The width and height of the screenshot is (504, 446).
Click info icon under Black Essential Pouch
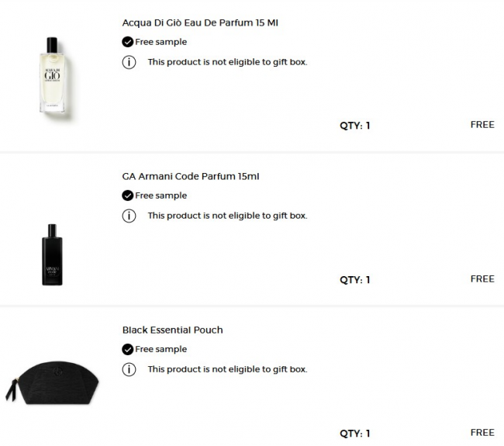tap(129, 369)
